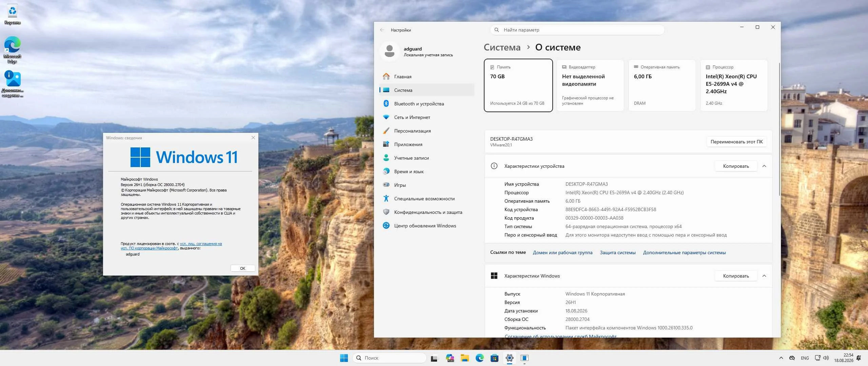Image resolution: width=868 pixels, height=366 pixels.
Task: Click the volume speaker tray icon
Action: (826, 358)
